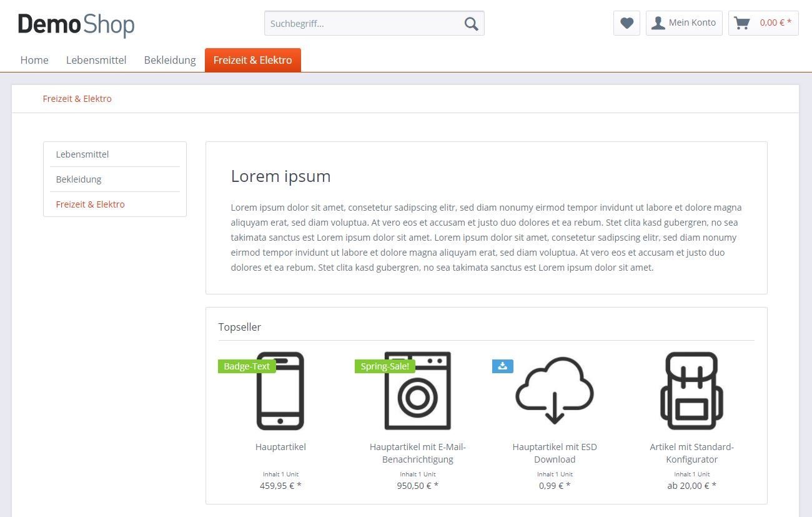The width and height of the screenshot is (812, 517).
Task: Click the 0,99 € price
Action: 555,486
